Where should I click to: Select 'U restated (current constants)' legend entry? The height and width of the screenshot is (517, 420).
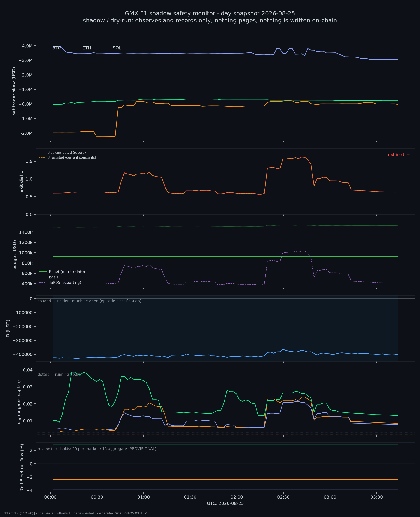click(x=67, y=157)
